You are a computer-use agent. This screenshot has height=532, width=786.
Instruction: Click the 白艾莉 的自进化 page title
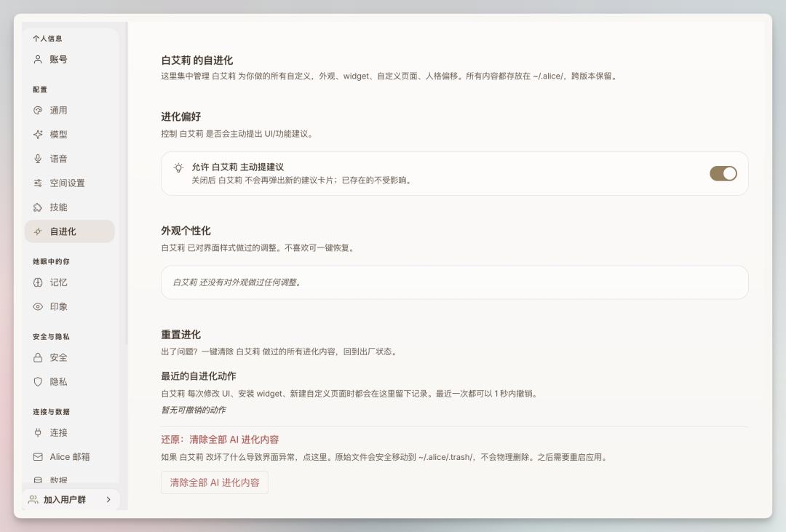[x=197, y=60]
